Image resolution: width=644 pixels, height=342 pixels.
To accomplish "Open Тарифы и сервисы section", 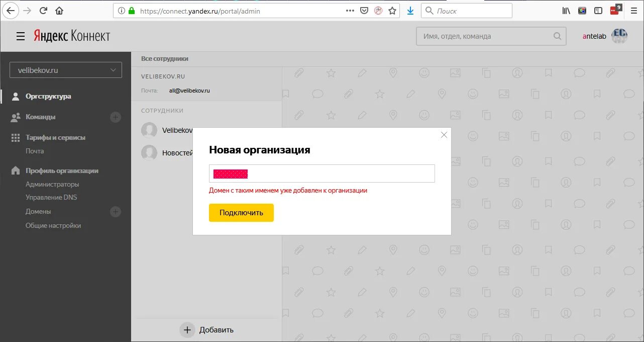I will click(x=56, y=137).
